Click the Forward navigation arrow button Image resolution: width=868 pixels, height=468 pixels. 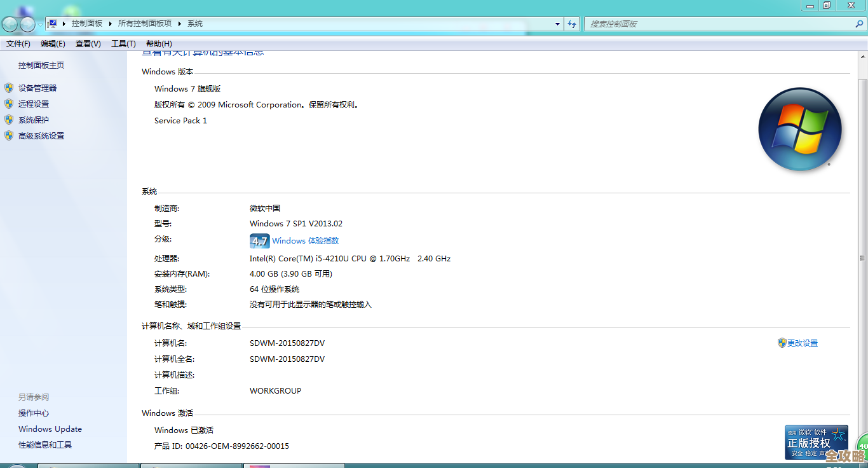click(27, 24)
